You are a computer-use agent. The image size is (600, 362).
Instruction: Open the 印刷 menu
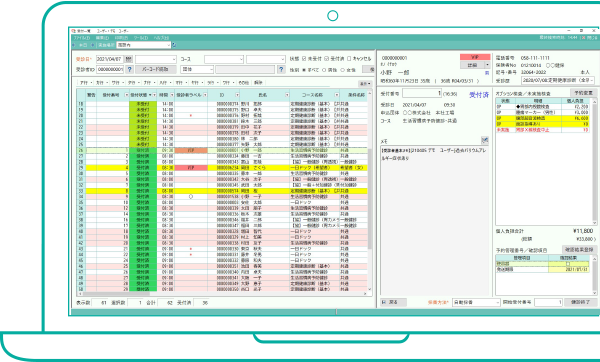[x=122, y=38]
